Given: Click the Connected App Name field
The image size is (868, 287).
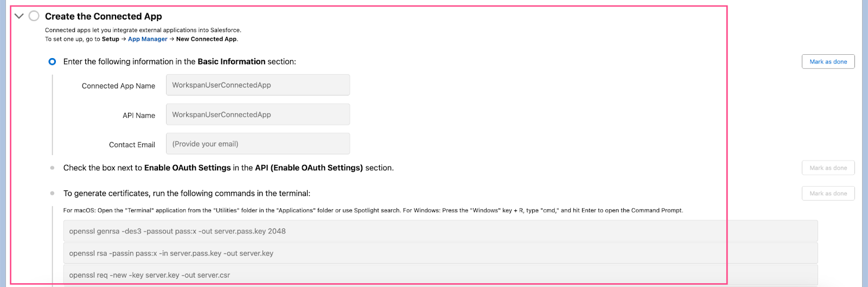Looking at the screenshot, I should pyautogui.click(x=258, y=85).
